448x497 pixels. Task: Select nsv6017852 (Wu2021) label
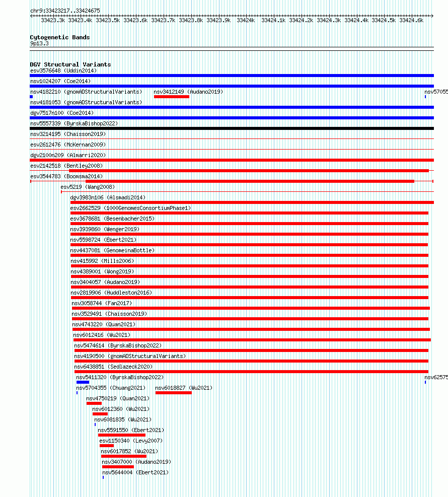tap(129, 451)
